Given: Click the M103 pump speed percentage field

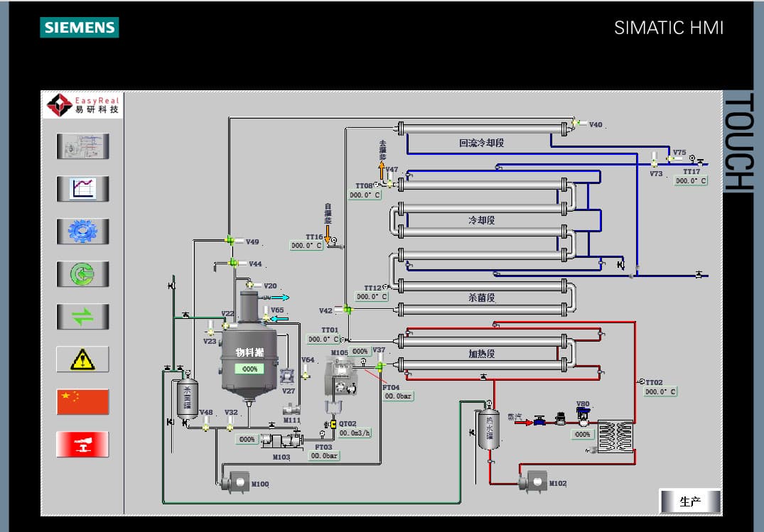Looking at the screenshot, I should click(x=247, y=440).
